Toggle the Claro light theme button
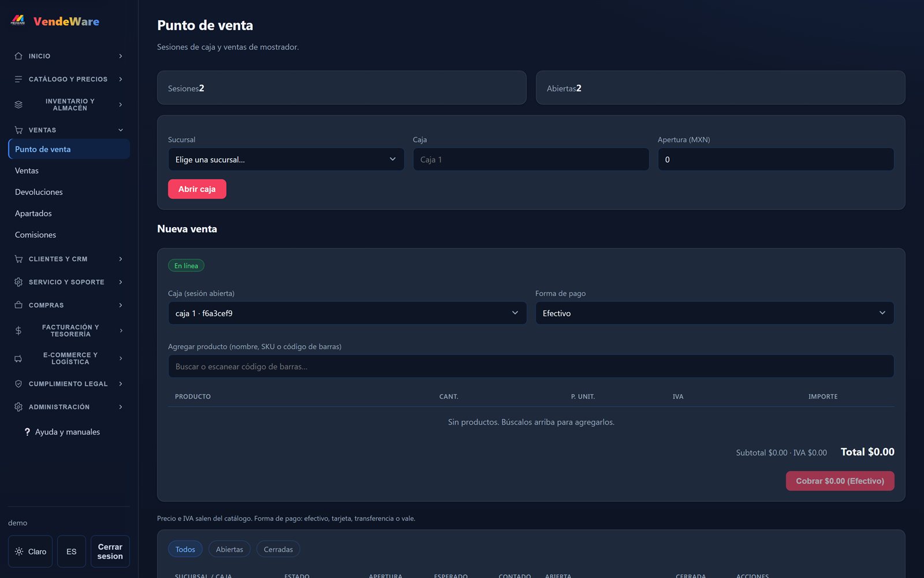This screenshot has height=578, width=924. (x=31, y=551)
